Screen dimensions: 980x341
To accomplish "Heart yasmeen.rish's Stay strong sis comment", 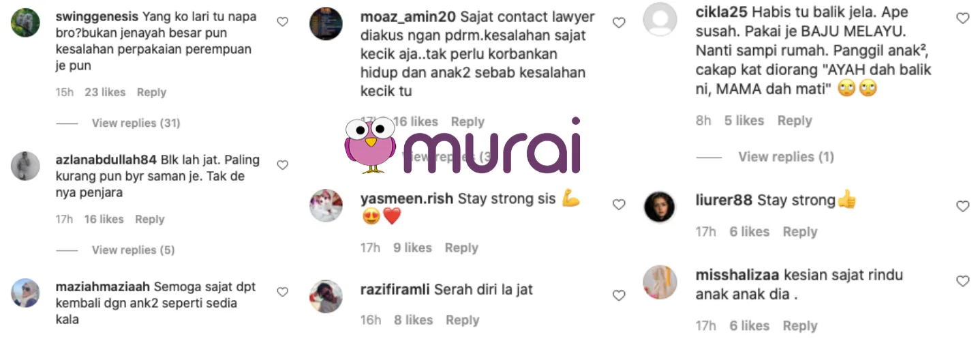I will (619, 205).
